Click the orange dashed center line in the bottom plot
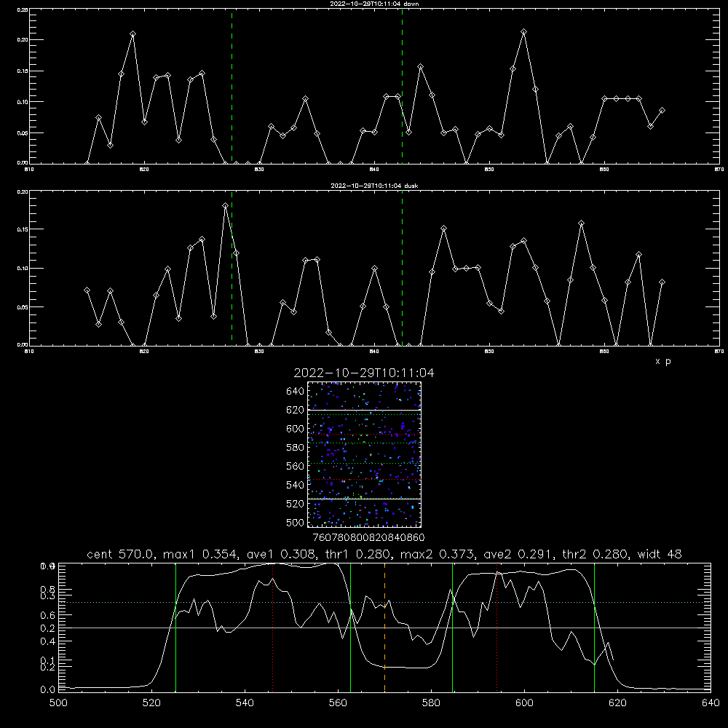The height and width of the screenshot is (728, 728). coord(384,627)
